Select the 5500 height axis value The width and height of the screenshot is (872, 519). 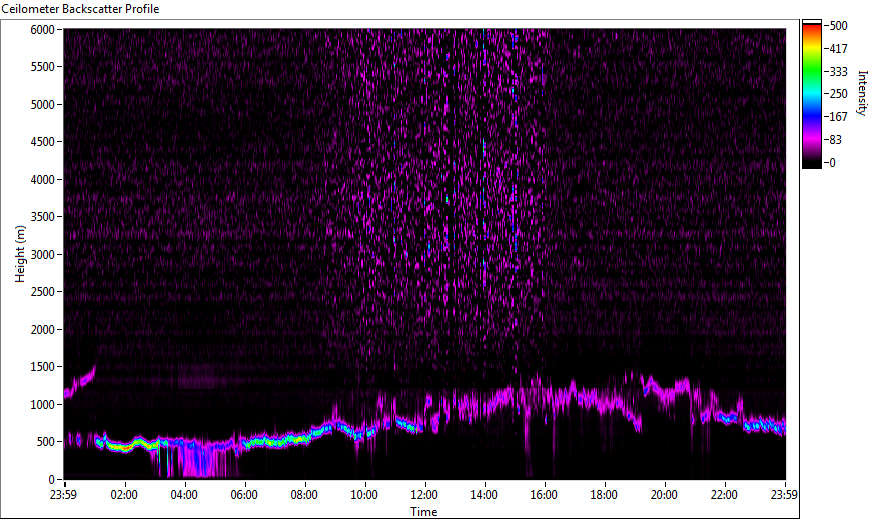coord(42,67)
